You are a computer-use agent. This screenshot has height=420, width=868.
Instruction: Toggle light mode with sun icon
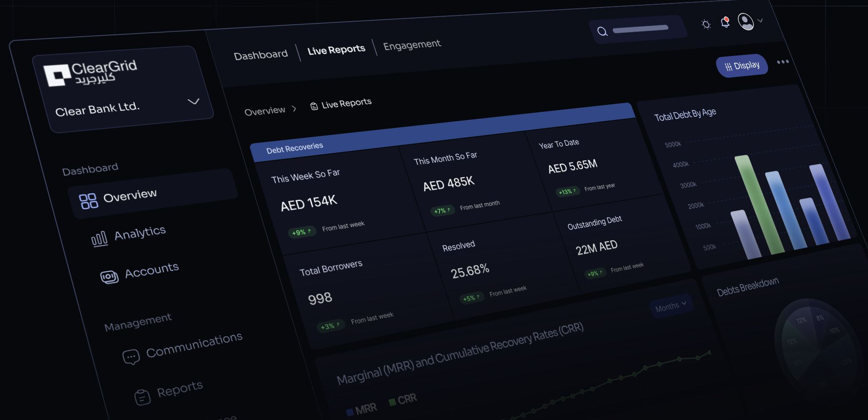click(706, 24)
